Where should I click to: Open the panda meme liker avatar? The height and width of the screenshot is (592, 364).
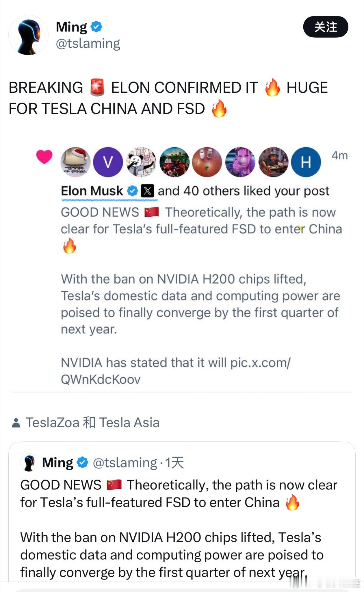click(141, 162)
